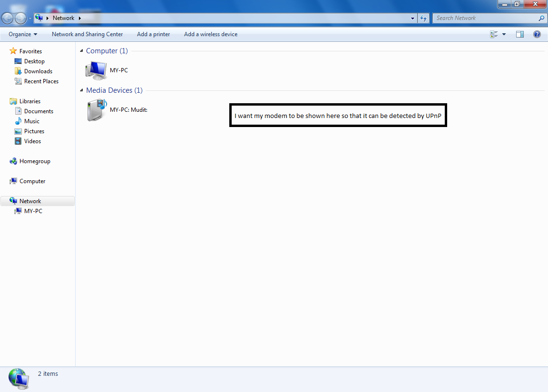Open Homegroup in navigation pane

click(34, 161)
